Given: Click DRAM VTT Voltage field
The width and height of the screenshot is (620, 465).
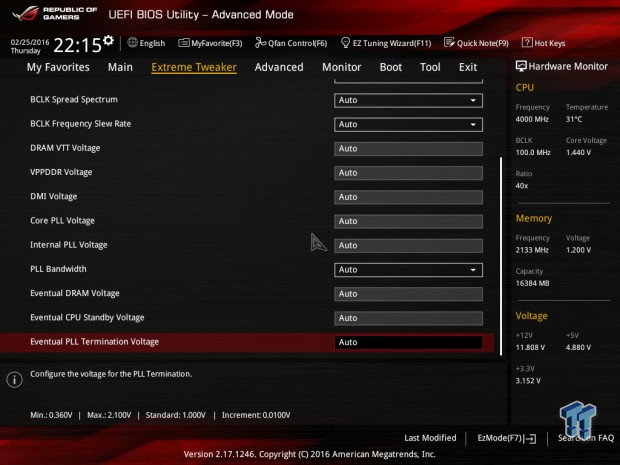Looking at the screenshot, I should (408, 149).
